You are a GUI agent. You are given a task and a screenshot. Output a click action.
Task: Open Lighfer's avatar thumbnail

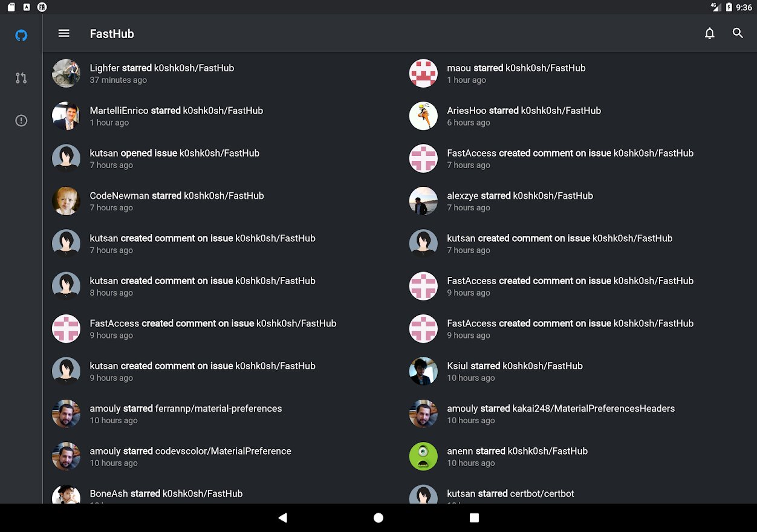67,73
